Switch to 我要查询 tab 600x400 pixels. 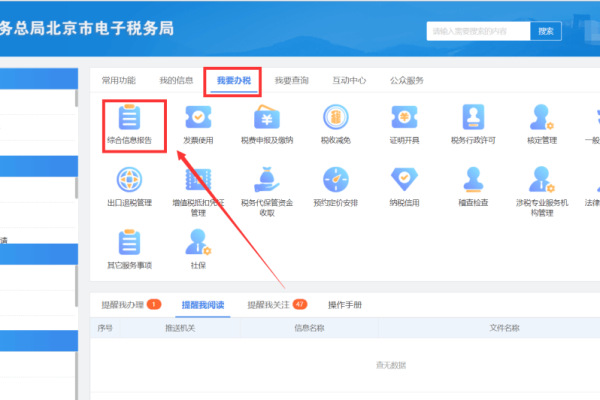pyautogui.click(x=292, y=80)
